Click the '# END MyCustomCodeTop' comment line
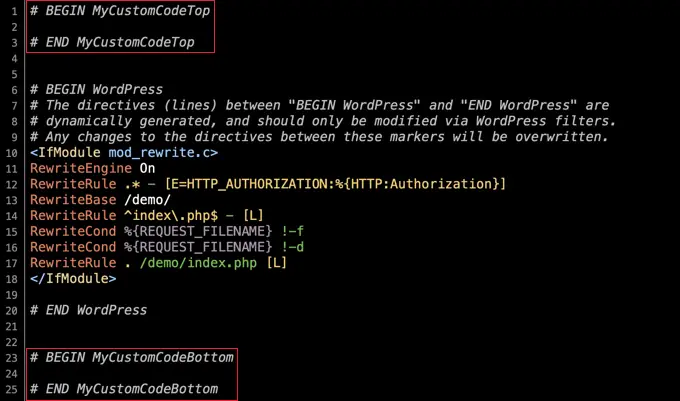This screenshot has height=401, width=680. (x=112, y=42)
